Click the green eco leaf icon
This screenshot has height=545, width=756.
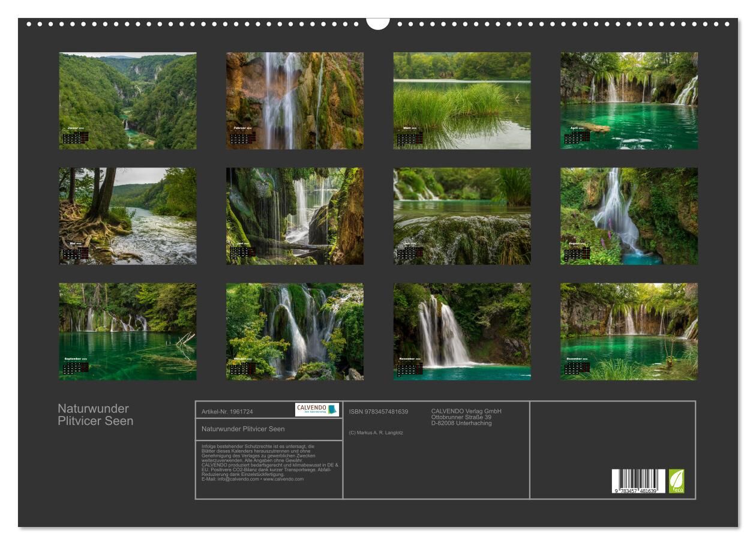(x=676, y=481)
